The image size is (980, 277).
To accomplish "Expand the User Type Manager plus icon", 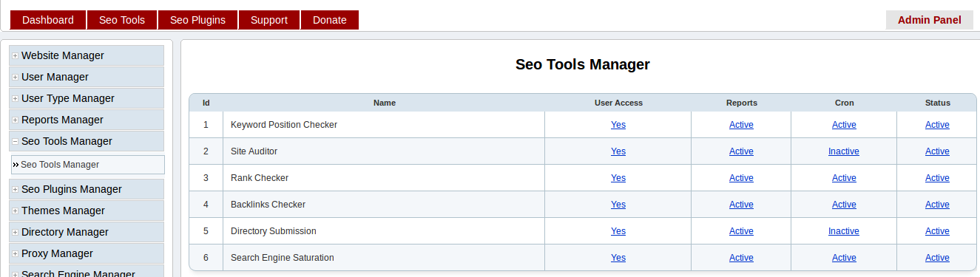I will tap(15, 98).
